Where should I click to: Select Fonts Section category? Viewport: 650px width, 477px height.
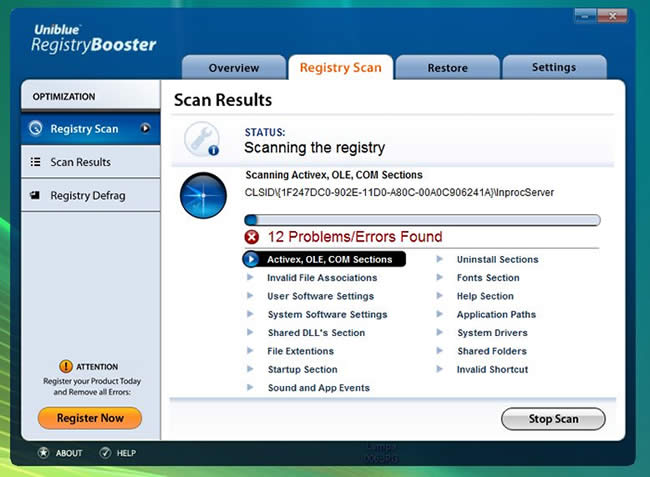click(488, 278)
